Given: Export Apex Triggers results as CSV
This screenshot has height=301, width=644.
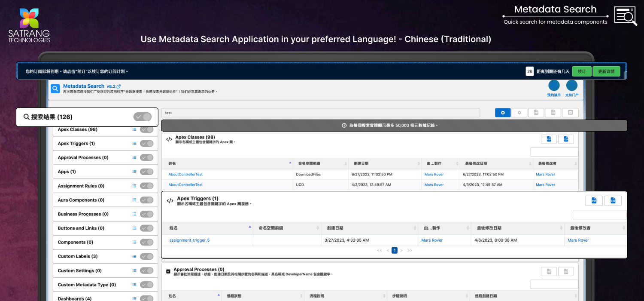Looking at the screenshot, I should pyautogui.click(x=613, y=201).
